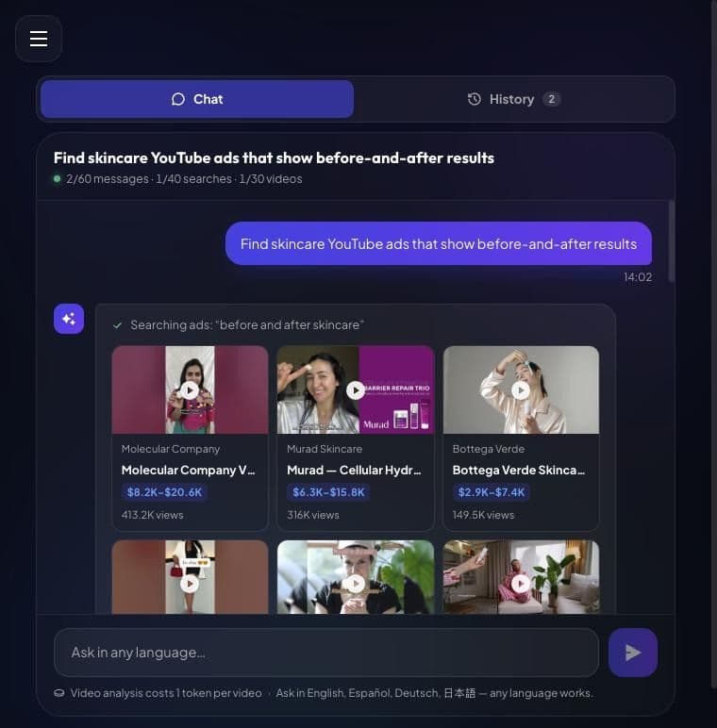
Task: Click the History count badge 2
Action: tap(551, 99)
